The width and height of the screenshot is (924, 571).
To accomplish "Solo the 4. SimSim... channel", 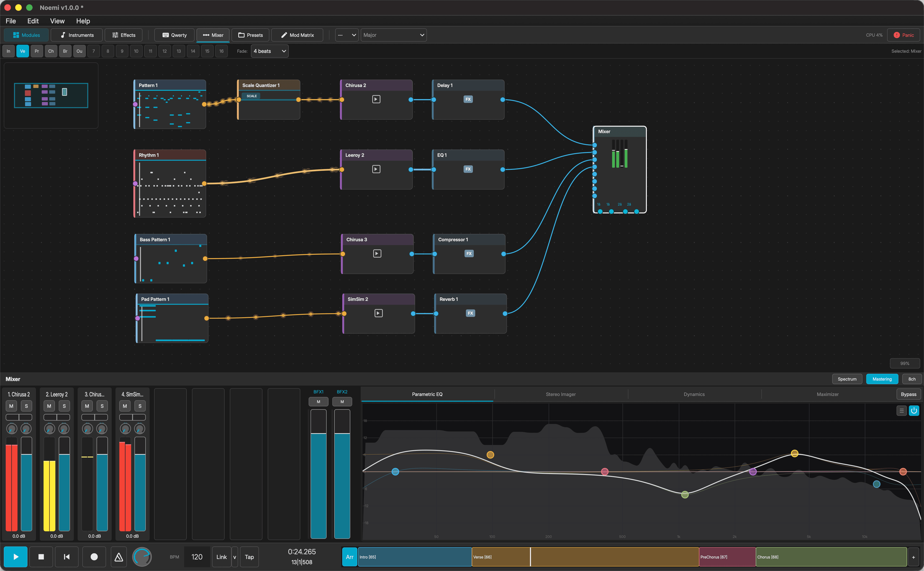I will (x=140, y=406).
